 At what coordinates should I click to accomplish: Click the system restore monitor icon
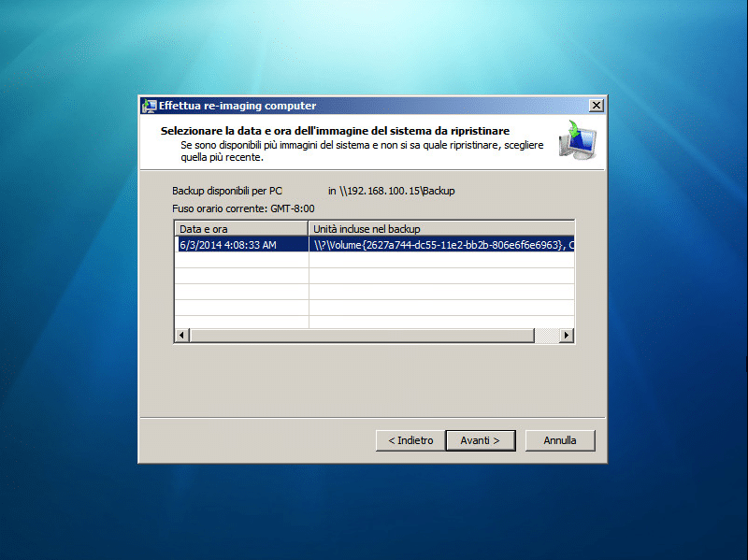pyautogui.click(x=578, y=140)
